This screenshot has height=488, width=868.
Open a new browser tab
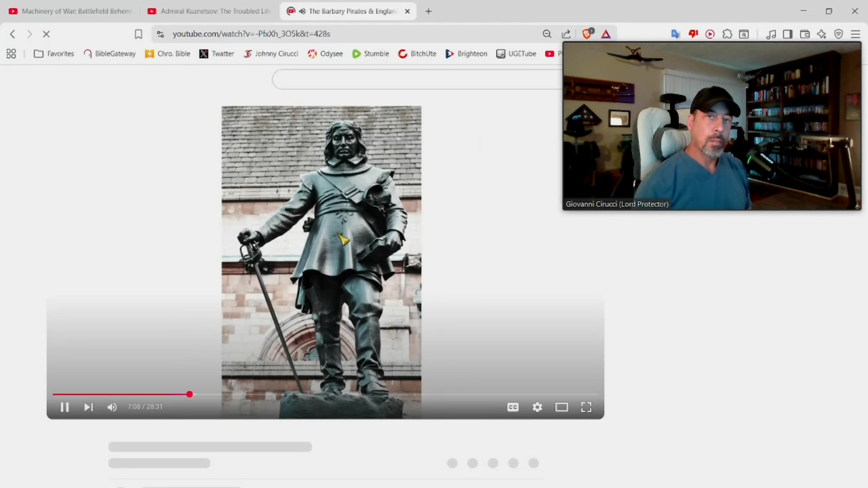pos(429,11)
